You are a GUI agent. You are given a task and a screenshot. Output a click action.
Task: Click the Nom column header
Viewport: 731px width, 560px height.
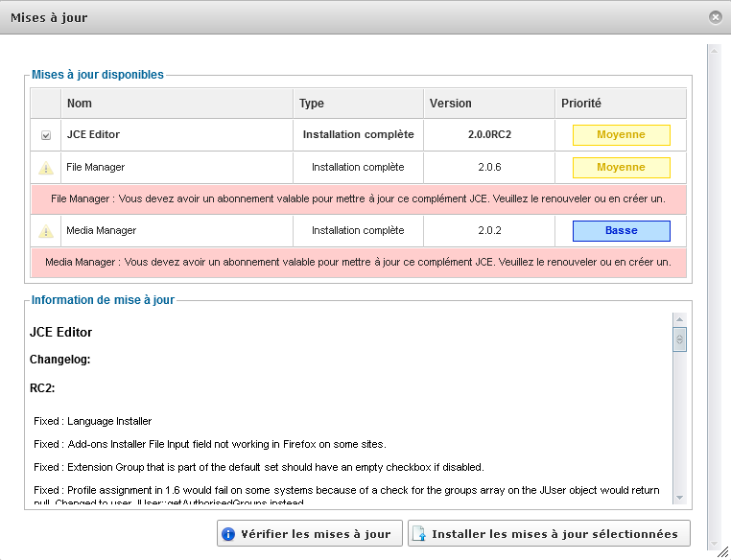pyautogui.click(x=80, y=104)
